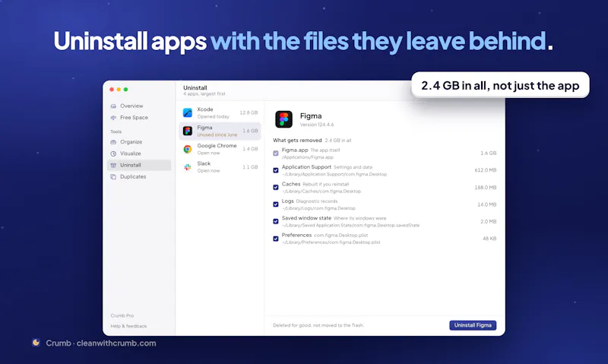Click the Crumb logo icon at the bottom
The image size is (608, 364).
coord(36,342)
